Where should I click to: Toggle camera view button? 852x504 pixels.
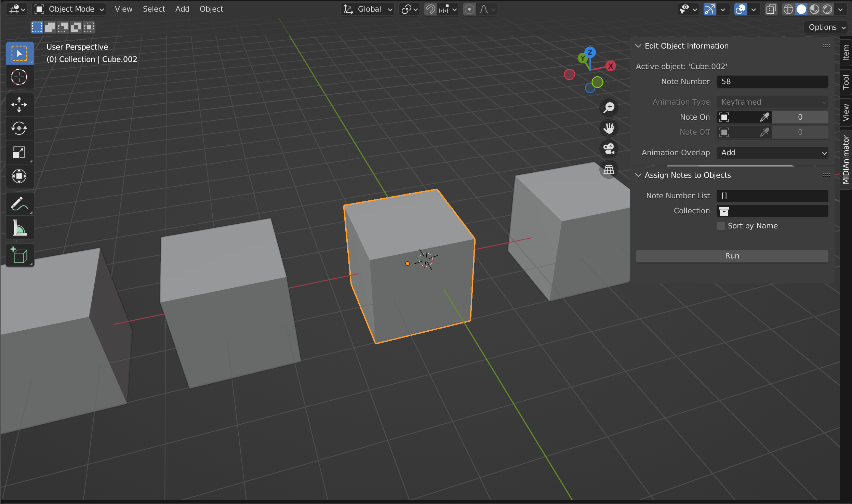(x=609, y=149)
